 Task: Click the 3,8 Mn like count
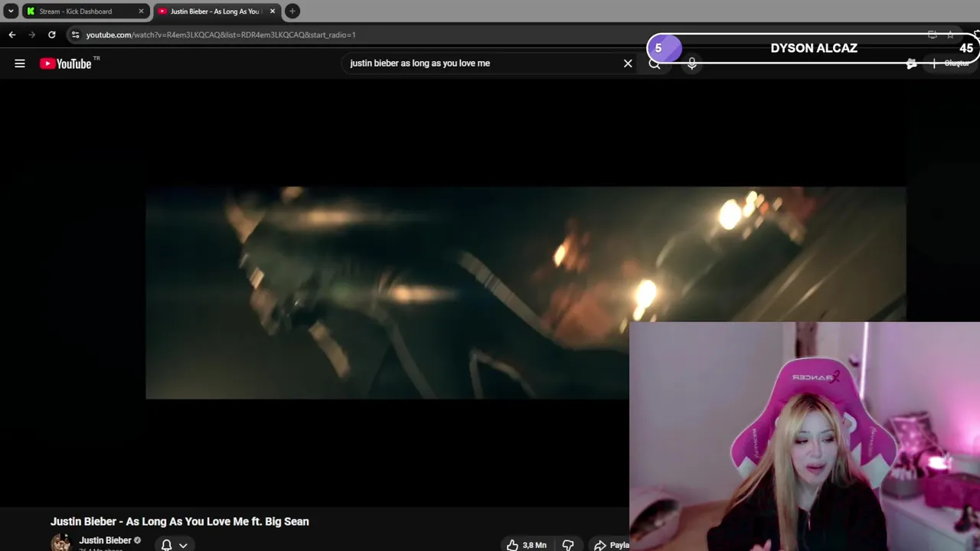point(534,546)
